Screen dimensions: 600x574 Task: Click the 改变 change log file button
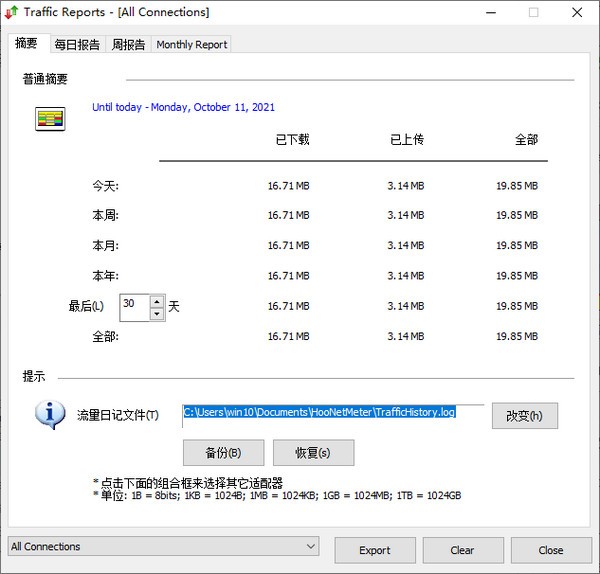coord(524,416)
